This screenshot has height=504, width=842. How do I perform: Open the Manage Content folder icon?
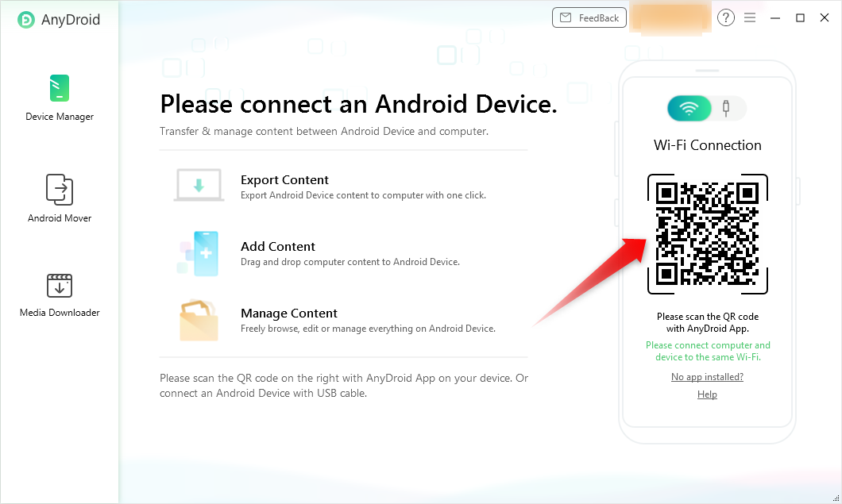click(198, 318)
